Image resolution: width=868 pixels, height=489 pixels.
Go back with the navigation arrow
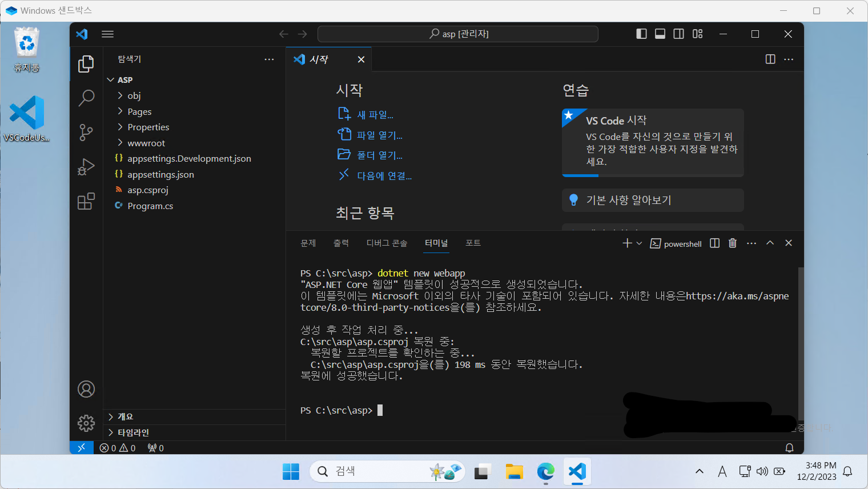point(283,34)
